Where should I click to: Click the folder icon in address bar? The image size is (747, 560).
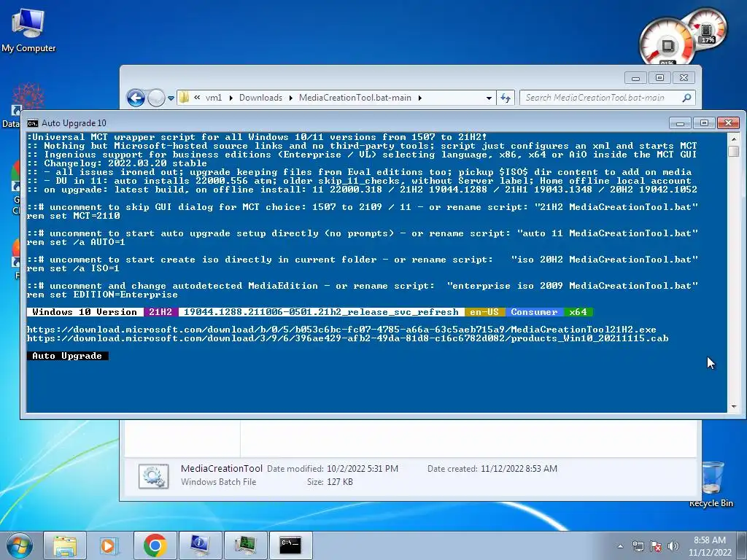point(184,98)
